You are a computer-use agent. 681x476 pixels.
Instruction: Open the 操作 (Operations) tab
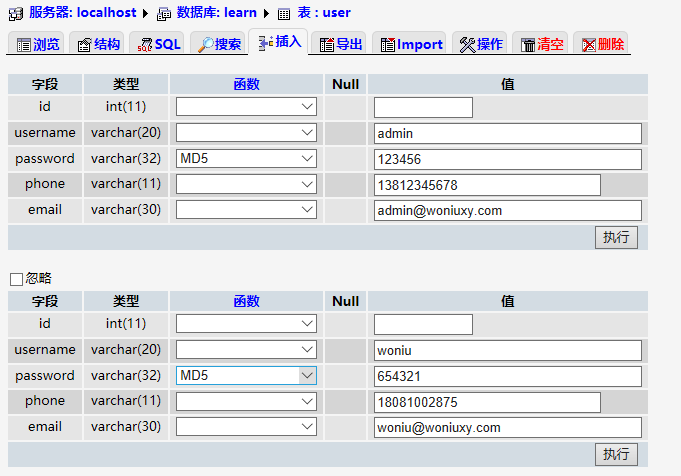[x=480, y=44]
